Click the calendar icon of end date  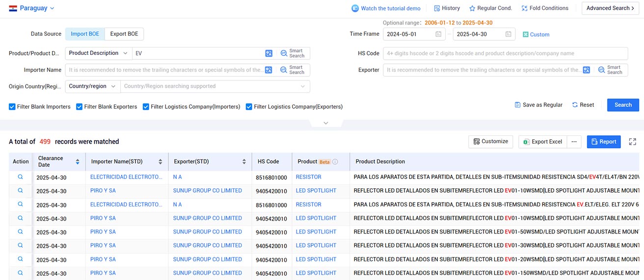point(509,34)
